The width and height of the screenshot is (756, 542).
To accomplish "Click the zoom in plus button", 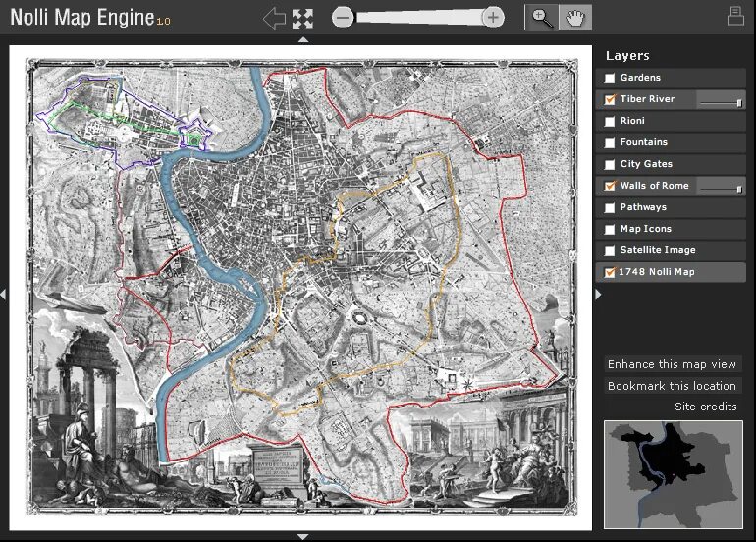I will (x=493, y=18).
